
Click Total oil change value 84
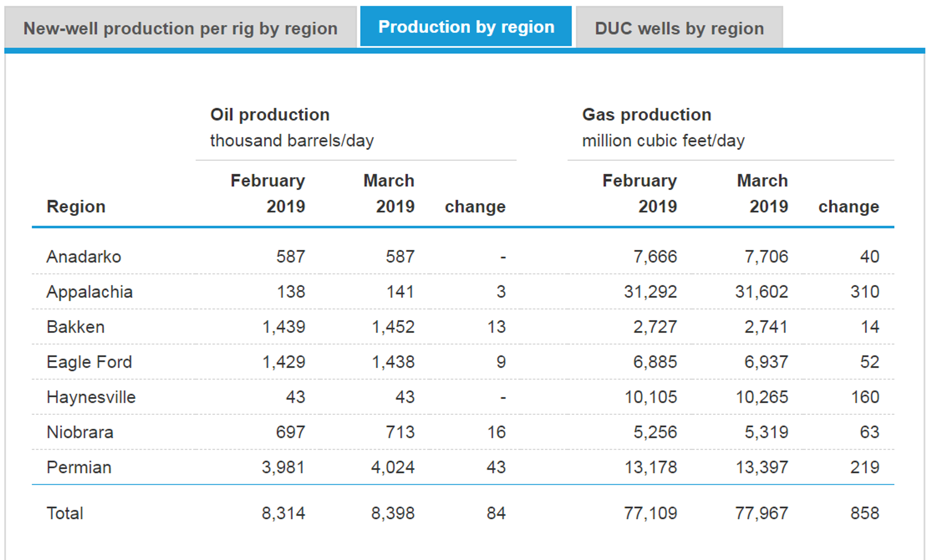point(496,513)
